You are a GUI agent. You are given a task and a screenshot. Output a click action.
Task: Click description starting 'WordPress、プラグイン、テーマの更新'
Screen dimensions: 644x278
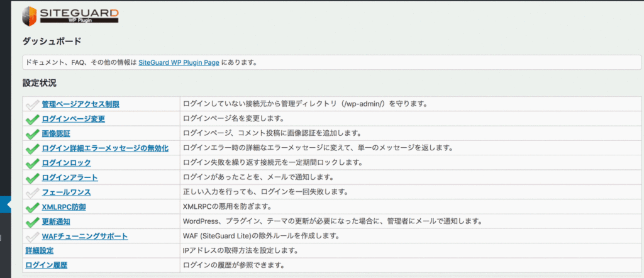click(x=332, y=221)
